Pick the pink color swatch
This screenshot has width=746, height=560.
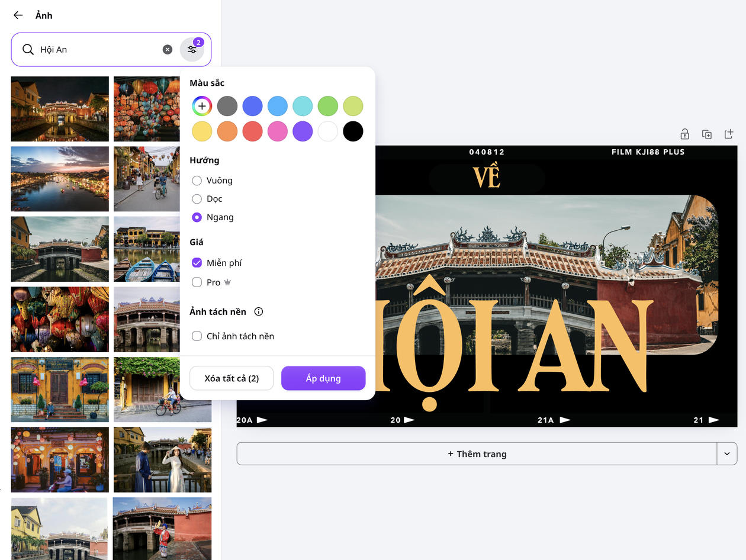coord(278,131)
